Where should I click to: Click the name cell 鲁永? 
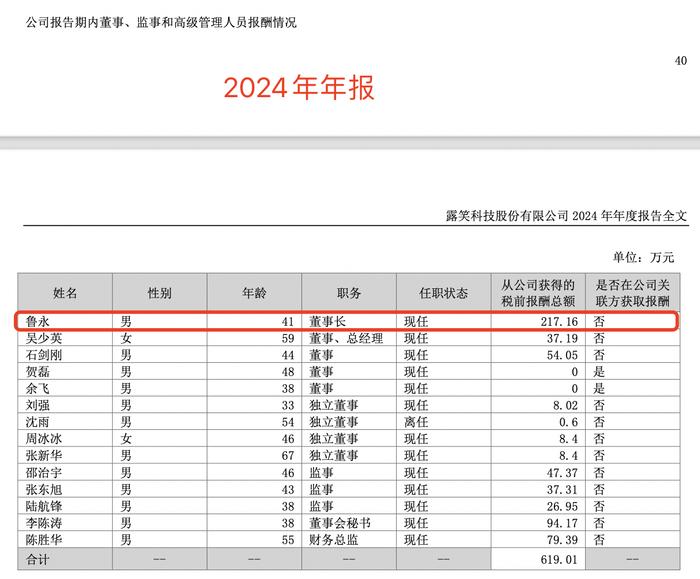[38, 321]
